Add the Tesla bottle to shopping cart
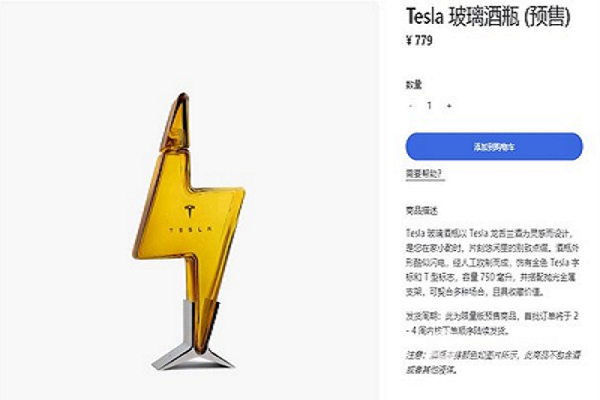Screen dimensions: 600x400 (494, 147)
